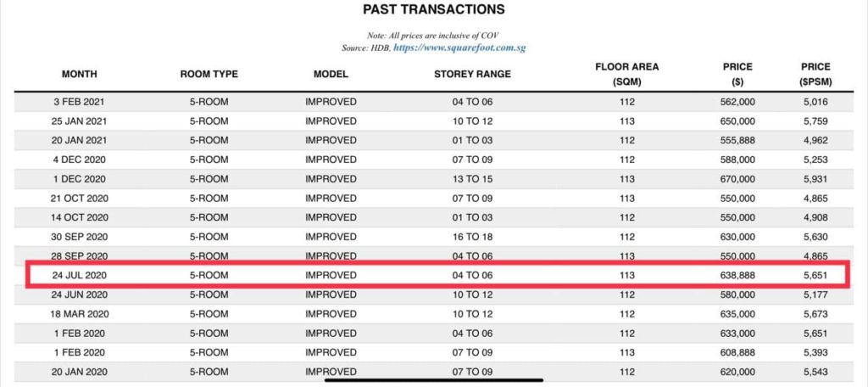Click the PAST TRANSACTIONS title heading

[x=433, y=10]
